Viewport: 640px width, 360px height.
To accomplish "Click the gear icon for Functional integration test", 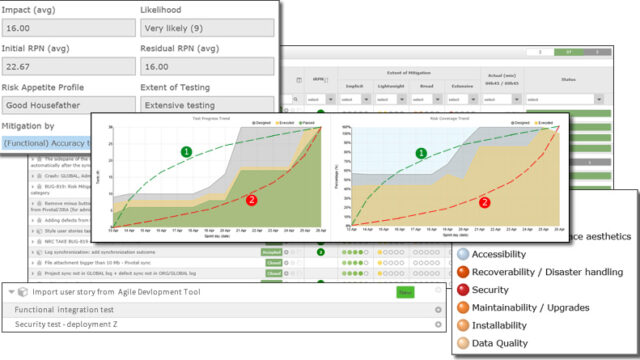I will (438, 310).
